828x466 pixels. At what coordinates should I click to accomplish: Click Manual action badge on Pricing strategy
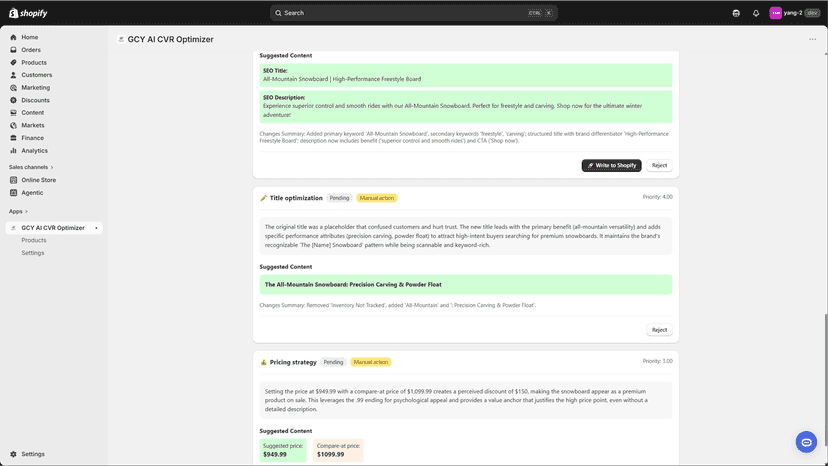click(371, 362)
